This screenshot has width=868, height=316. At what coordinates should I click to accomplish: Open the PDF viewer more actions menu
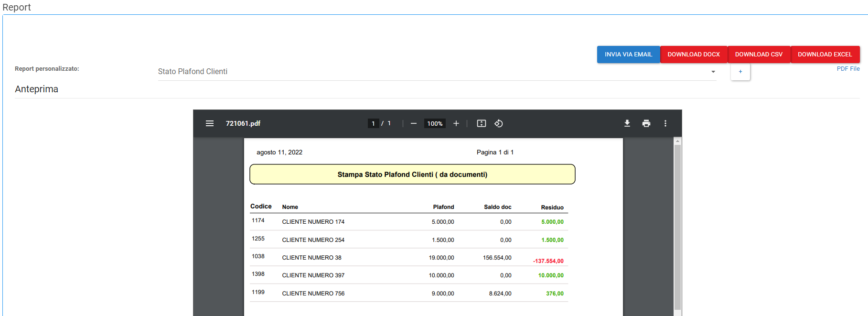pos(665,123)
